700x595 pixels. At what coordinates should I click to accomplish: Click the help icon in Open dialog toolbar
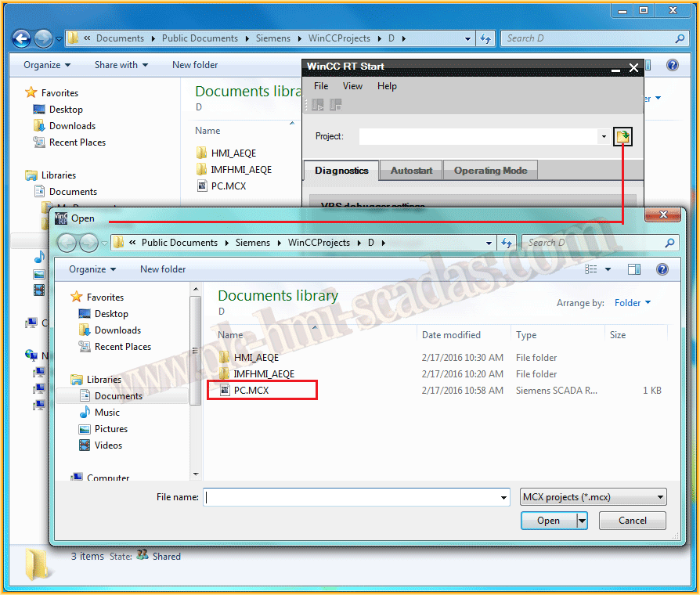point(662,269)
